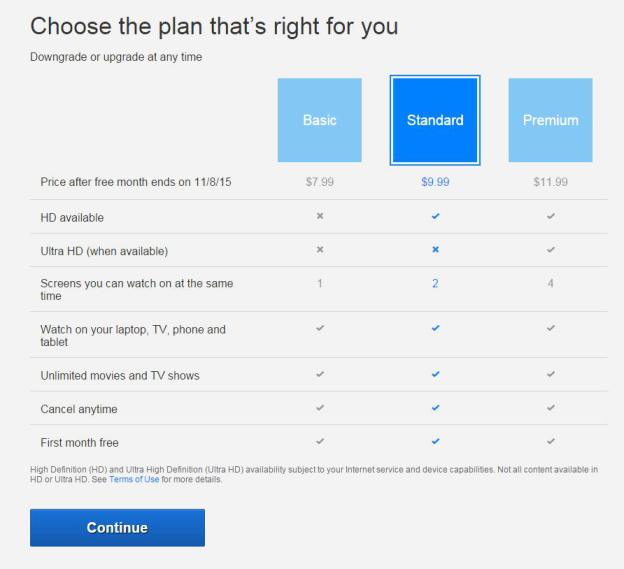
Task: Click Premium plan's Ultra HD checkmark
Action: click(x=550, y=250)
